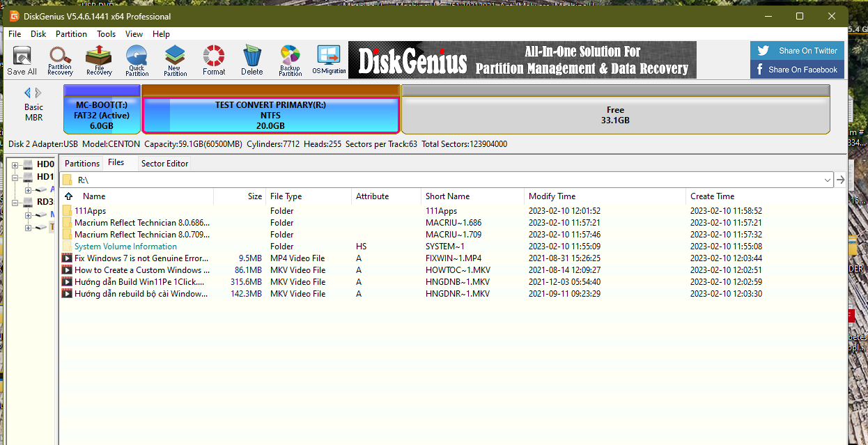The width and height of the screenshot is (868, 445).
Task: Click the RD3 disk icon in tree
Action: click(28, 202)
